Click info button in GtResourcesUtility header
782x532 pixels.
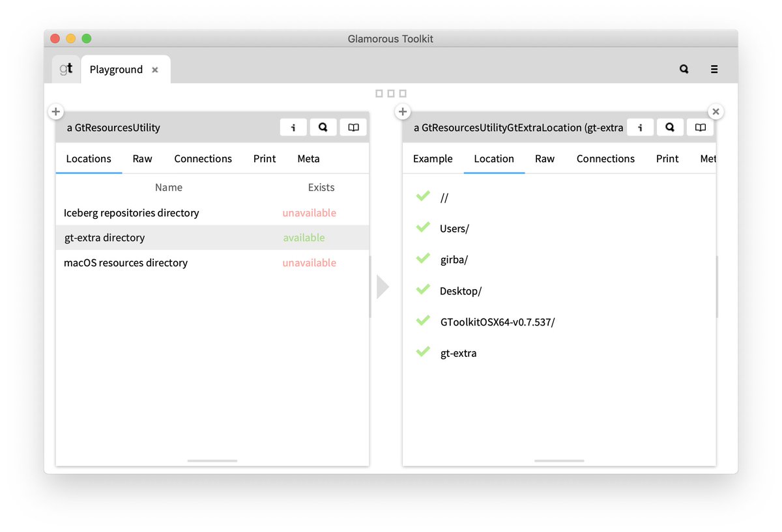293,128
